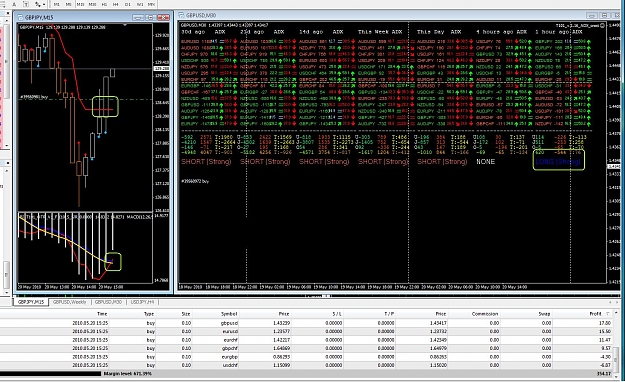Image resolution: width=625 pixels, height=382 pixels.
Task: Select the text label tool
Action: click(x=26, y=4)
